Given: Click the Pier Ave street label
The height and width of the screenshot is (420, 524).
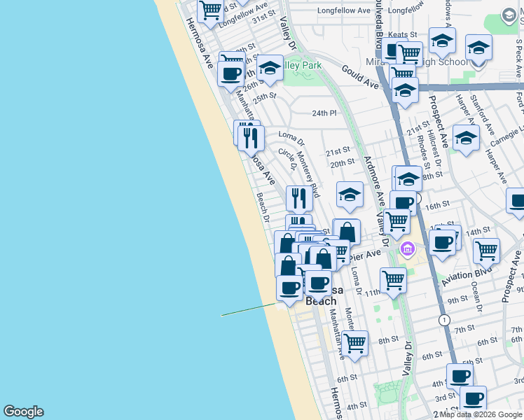Looking at the screenshot, I should (x=365, y=255).
